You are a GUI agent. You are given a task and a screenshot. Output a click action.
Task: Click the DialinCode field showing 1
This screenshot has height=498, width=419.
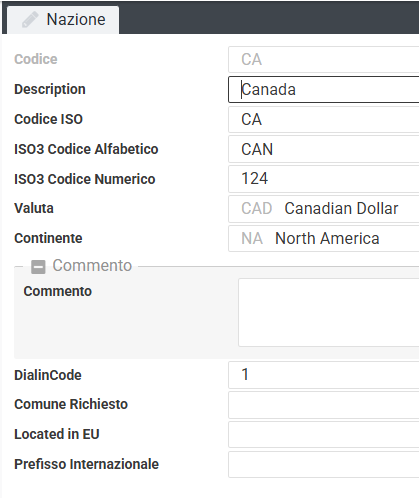323,375
